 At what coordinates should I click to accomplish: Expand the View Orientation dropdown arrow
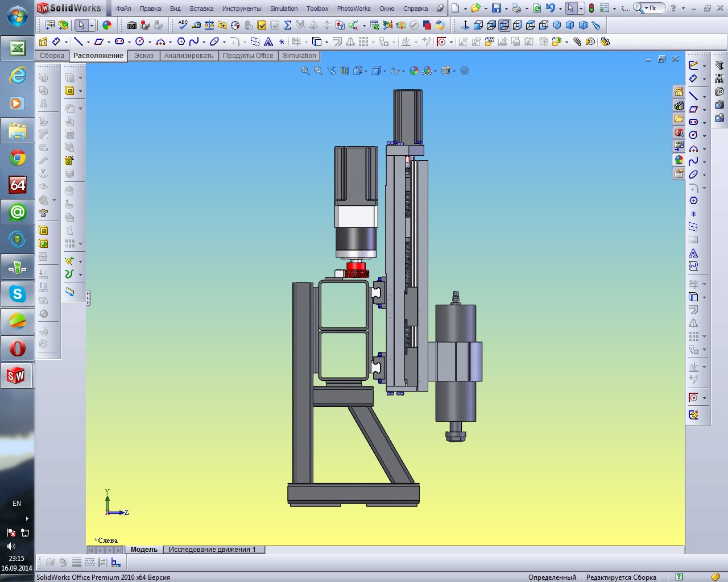366,70
